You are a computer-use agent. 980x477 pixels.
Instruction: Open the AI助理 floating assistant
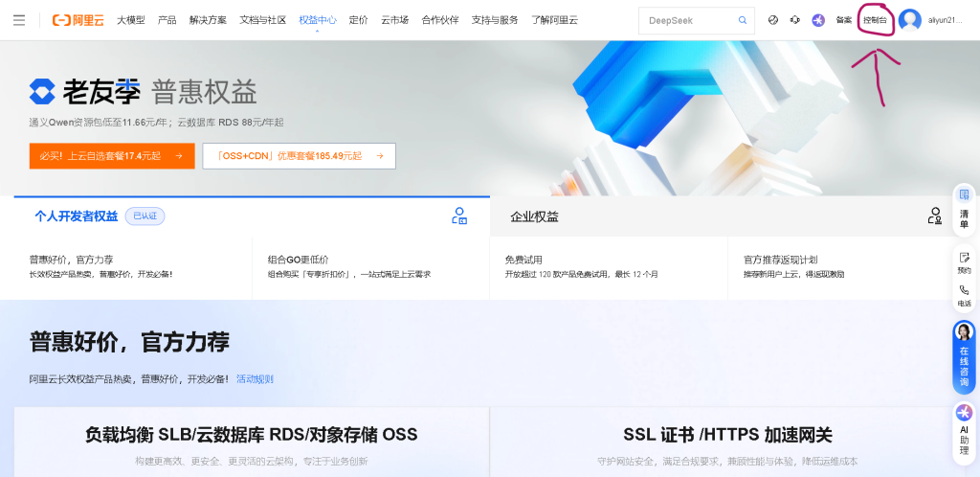click(964, 422)
